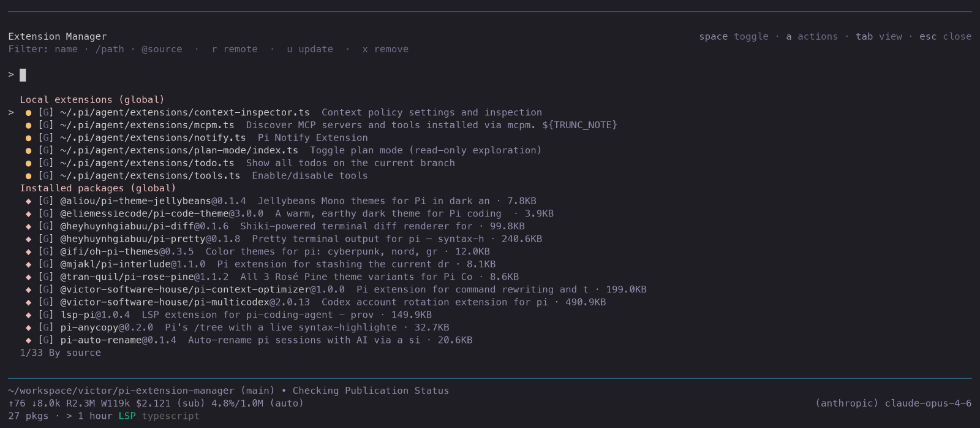This screenshot has width=980, height=428.
Task: Click the [G] scope tag of mcpm.ts
Action: point(46,125)
